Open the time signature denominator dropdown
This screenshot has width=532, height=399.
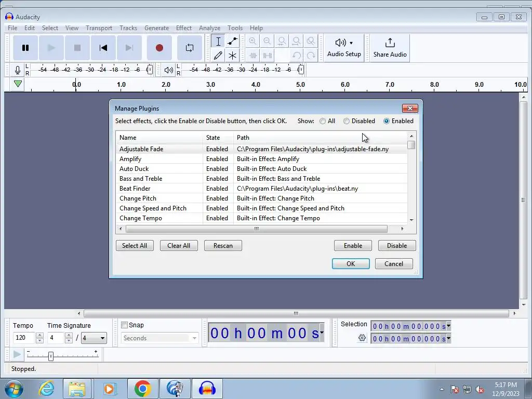point(94,338)
